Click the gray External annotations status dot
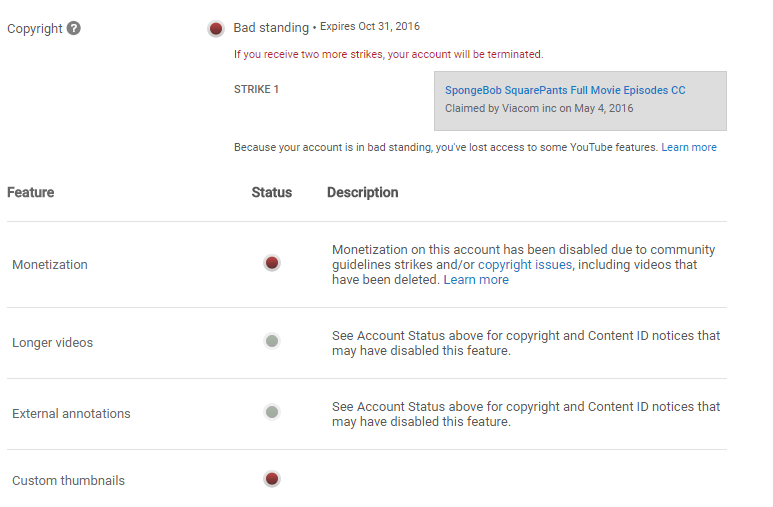 272,412
